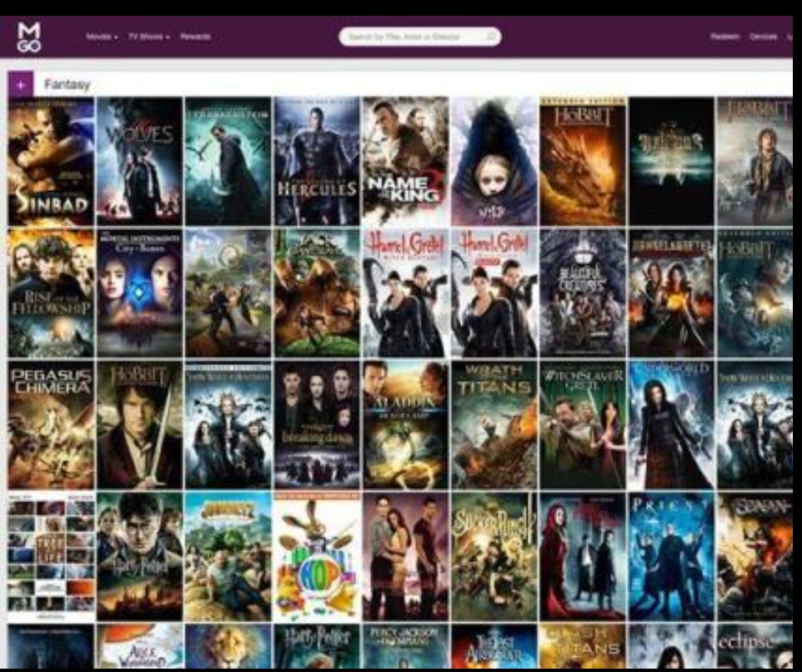Image resolution: width=802 pixels, height=672 pixels.
Task: Open the Rewards page
Action: click(195, 37)
